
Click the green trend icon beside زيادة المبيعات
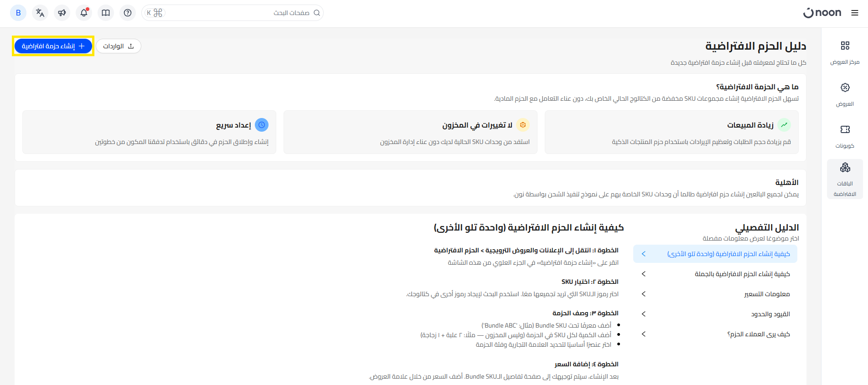[x=784, y=125]
